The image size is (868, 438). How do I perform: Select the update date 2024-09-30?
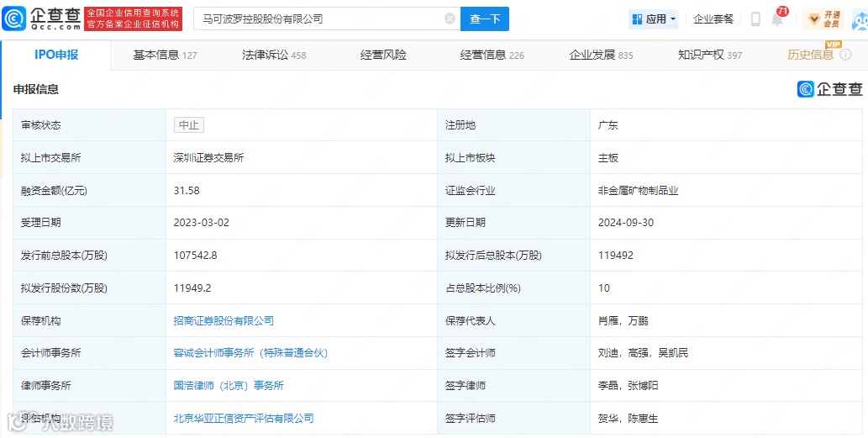coord(625,223)
